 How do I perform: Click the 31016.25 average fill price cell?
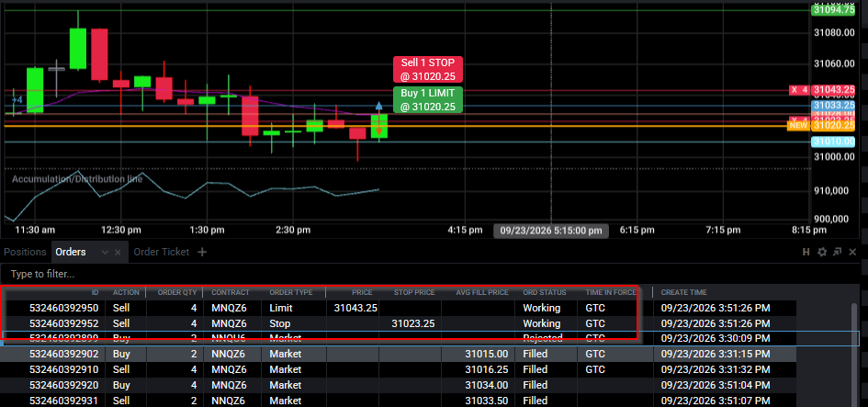[486, 369]
